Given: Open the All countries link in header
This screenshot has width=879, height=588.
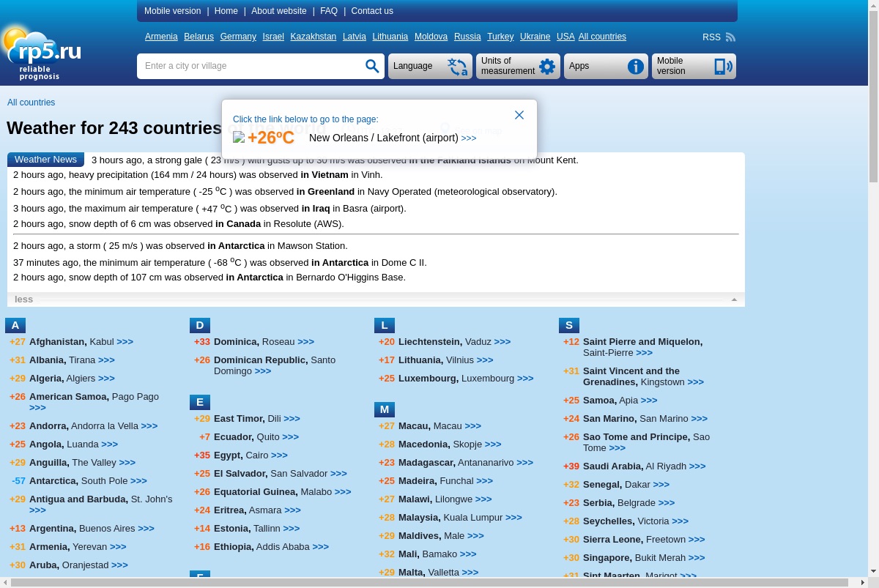Looking at the screenshot, I should [602, 37].
